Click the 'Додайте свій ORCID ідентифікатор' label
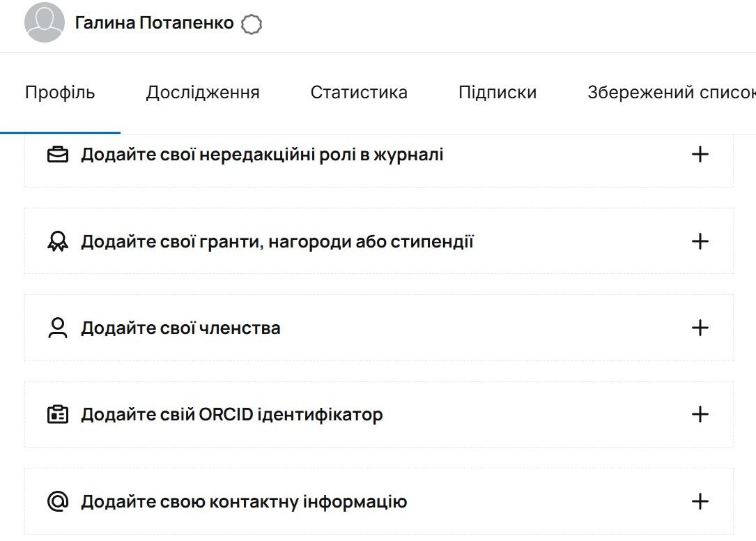756x541 pixels. [x=232, y=415]
